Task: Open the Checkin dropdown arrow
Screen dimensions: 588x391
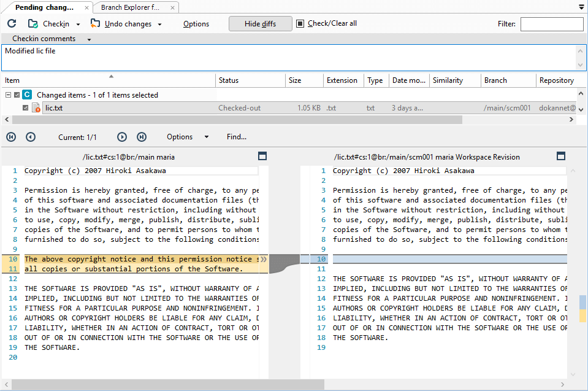Action: [78, 25]
